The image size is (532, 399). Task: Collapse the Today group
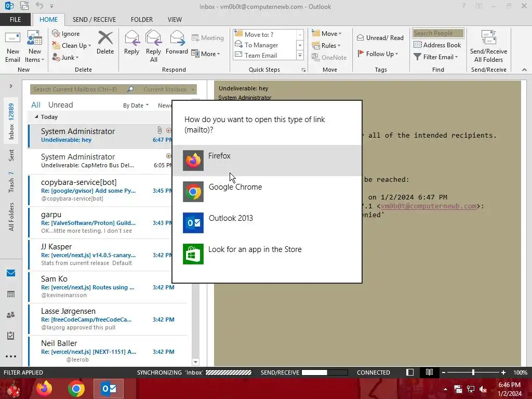coord(36,117)
